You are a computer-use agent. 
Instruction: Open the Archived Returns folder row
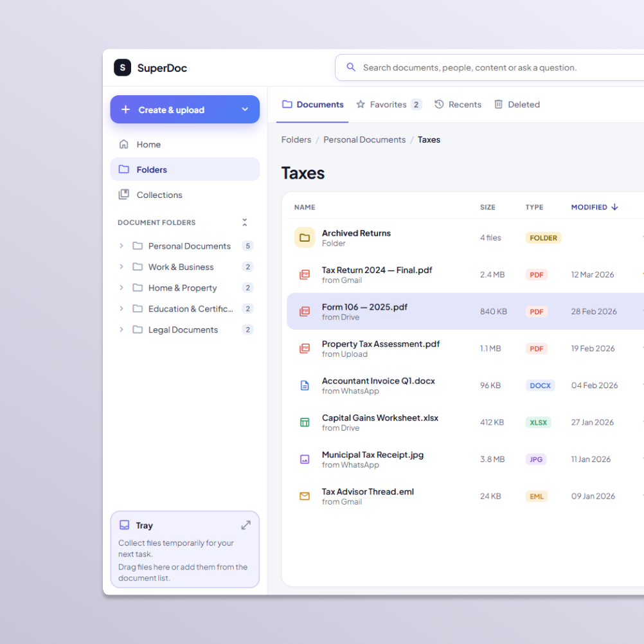point(465,237)
